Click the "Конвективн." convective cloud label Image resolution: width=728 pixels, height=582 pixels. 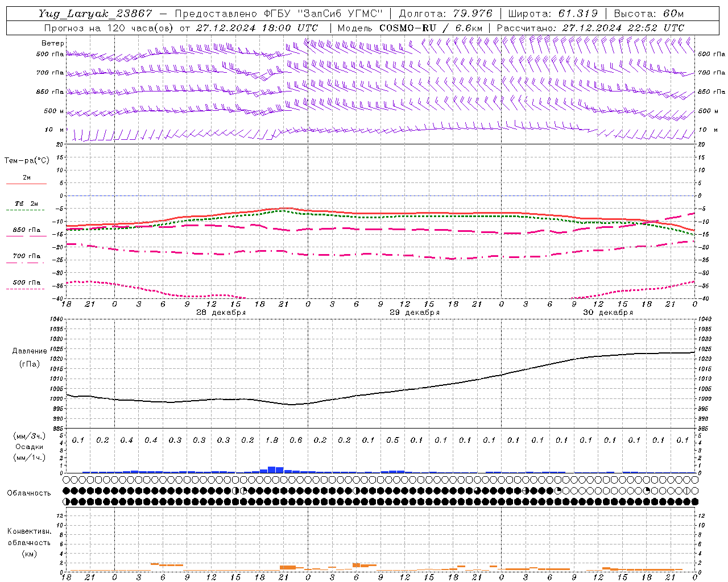point(30,531)
